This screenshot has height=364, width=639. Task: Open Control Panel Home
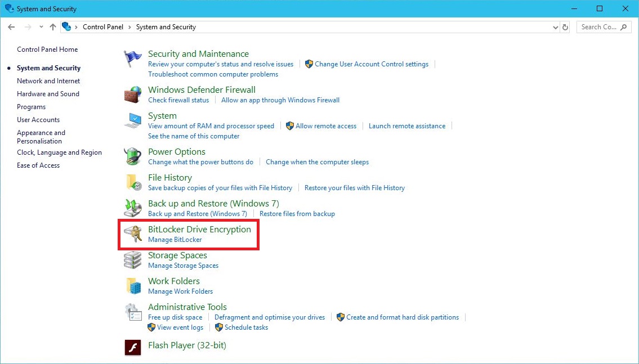pos(47,50)
